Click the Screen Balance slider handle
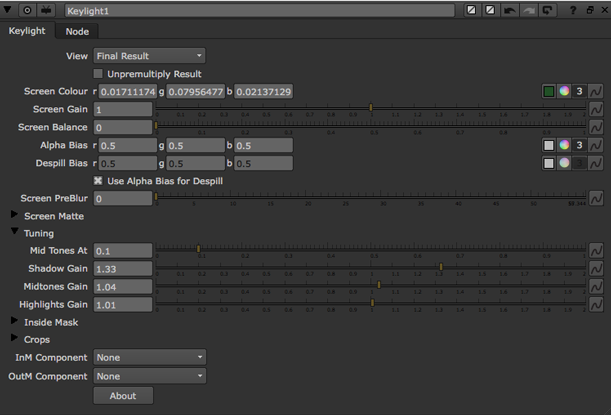Viewport: 611px width, 415px height. (x=156, y=125)
